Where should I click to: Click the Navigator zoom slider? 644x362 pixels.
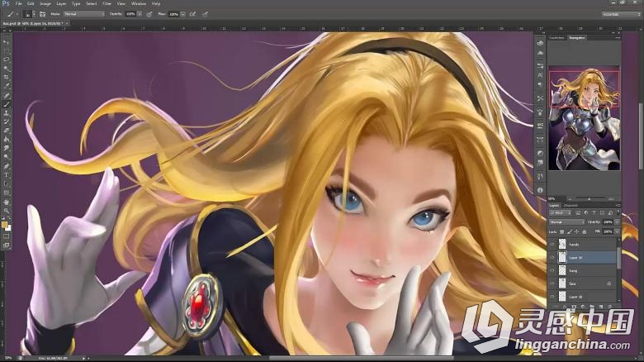[590, 198]
